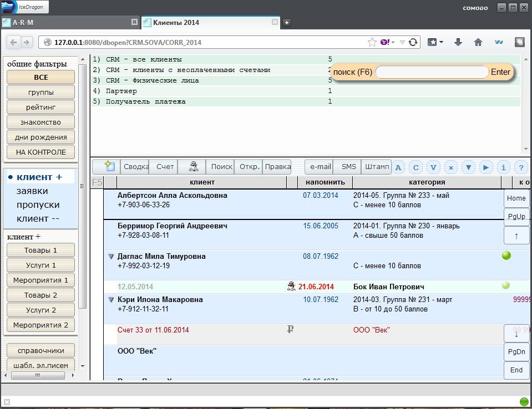Click the detective icon next to 21.06.2014
This screenshot has height=409, width=532.
291,287
